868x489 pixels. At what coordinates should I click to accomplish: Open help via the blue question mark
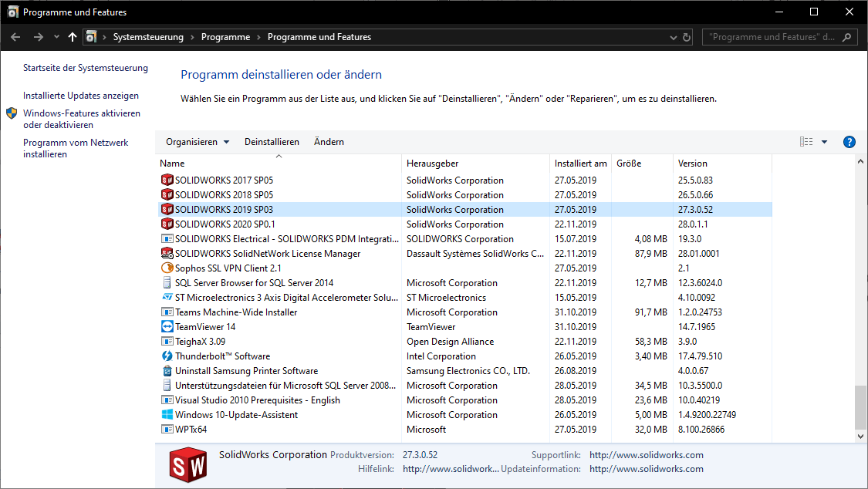click(849, 142)
